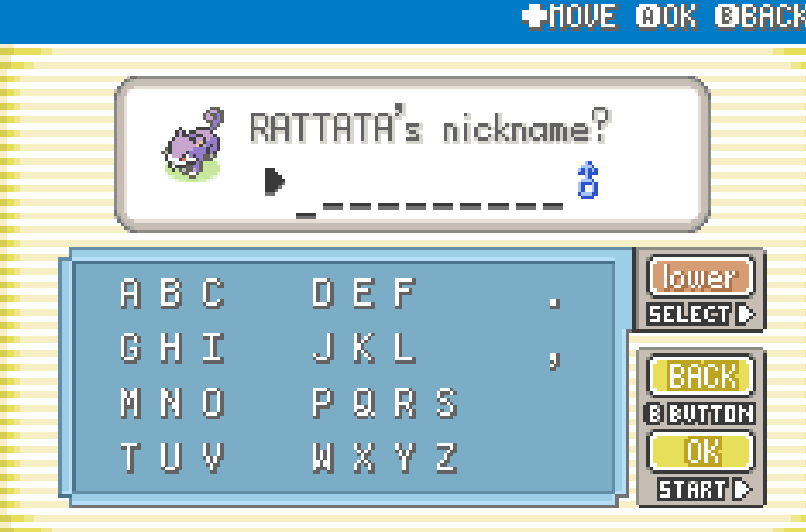Select letter M on the keyboard
This screenshot has width=806, height=532.
[x=130, y=403]
